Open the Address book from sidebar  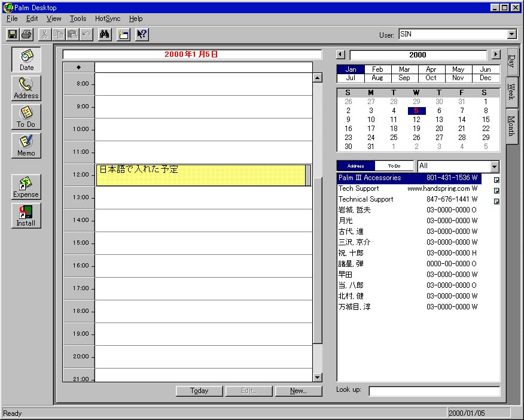[26, 88]
